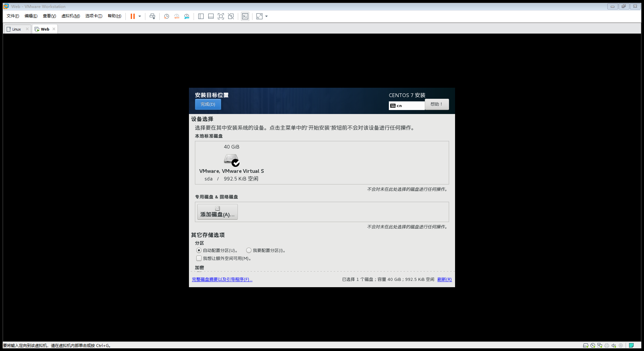Select the Web VM tab
Screen dimensions: 644x351
[45, 29]
